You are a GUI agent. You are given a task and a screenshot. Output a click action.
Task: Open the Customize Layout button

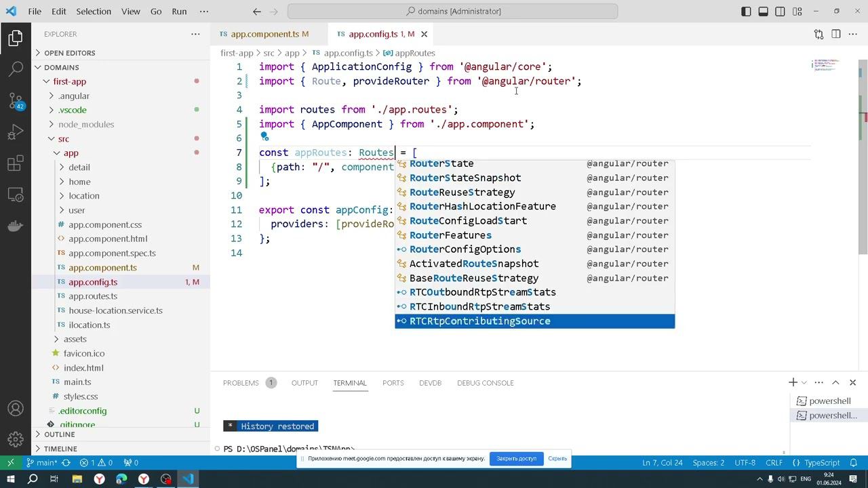click(x=797, y=12)
